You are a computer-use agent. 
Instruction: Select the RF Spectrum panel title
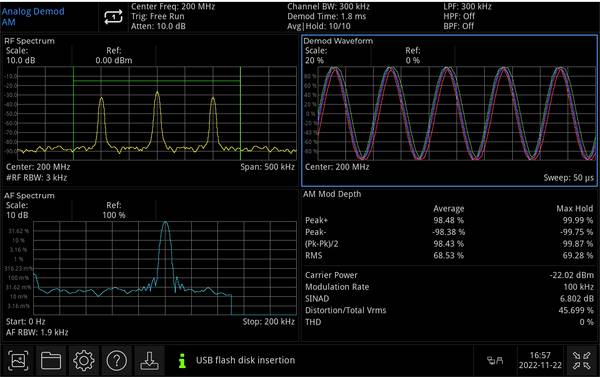[29, 41]
